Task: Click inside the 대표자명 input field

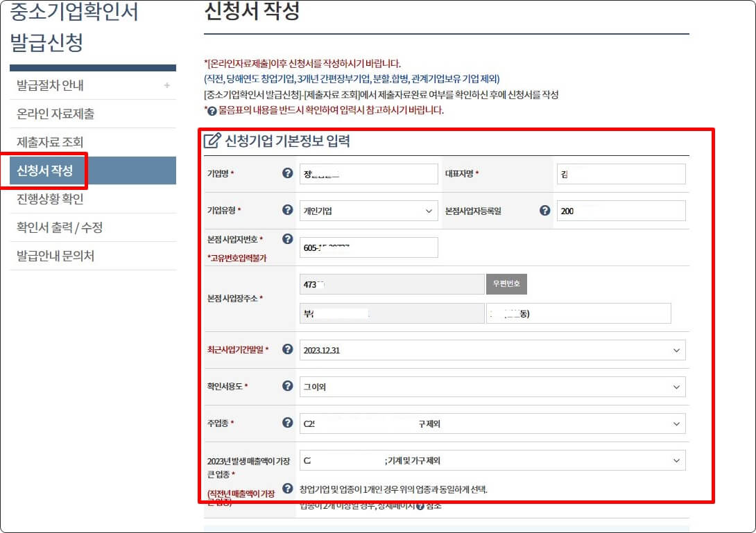Action: pos(621,174)
